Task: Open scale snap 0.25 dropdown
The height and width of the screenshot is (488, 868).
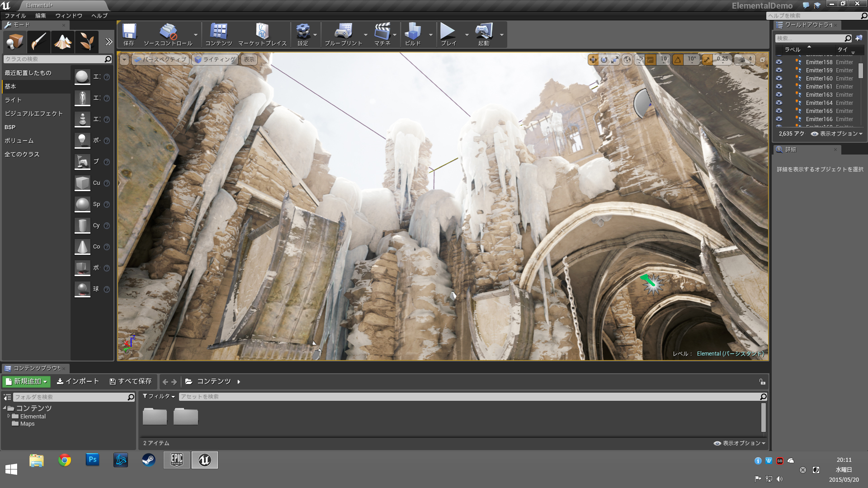Action: 722,59
